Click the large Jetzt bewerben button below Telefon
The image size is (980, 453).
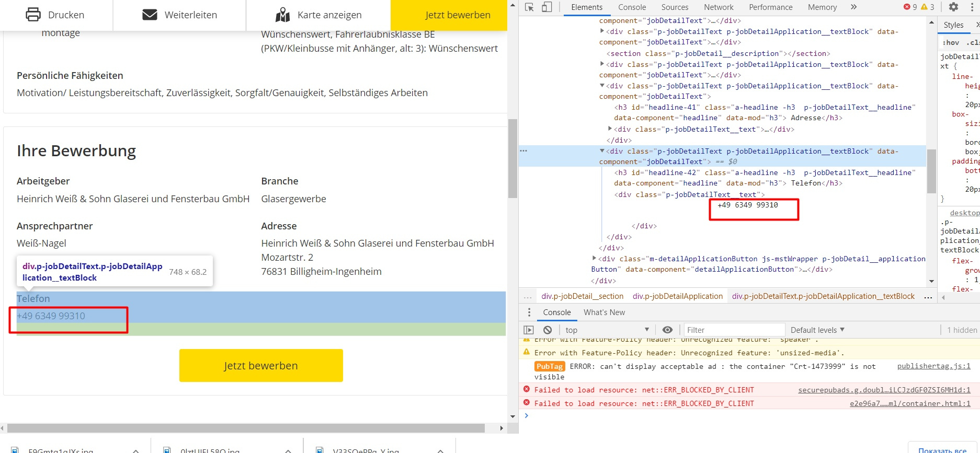click(x=261, y=365)
